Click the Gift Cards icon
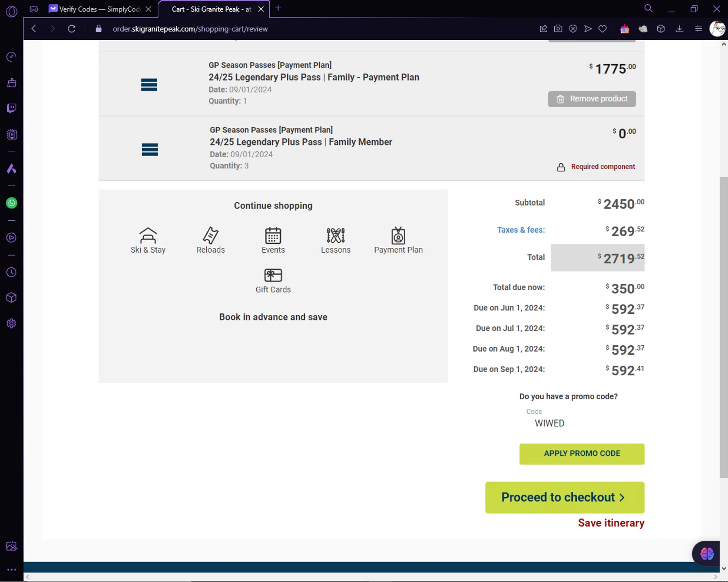728x582 pixels. 273,275
